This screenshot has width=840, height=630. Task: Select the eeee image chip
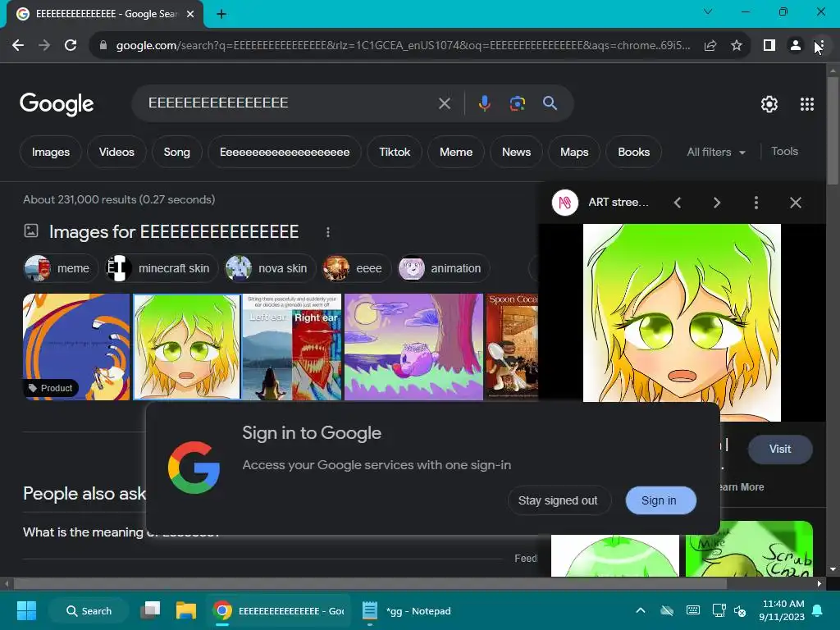click(356, 268)
